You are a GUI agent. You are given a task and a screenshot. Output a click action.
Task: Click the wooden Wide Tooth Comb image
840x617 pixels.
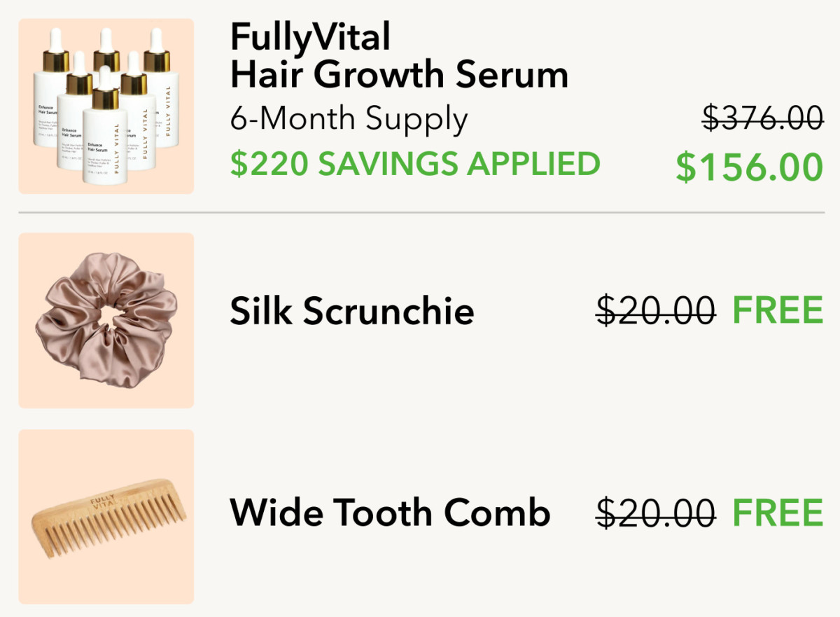click(106, 517)
